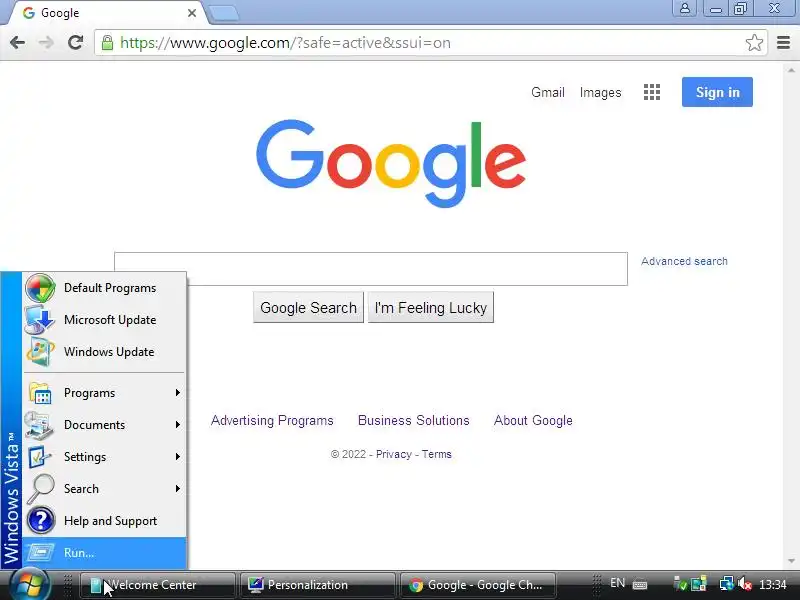The height and width of the screenshot is (600, 800).
Task: Click the Run icon
Action: (x=40, y=553)
